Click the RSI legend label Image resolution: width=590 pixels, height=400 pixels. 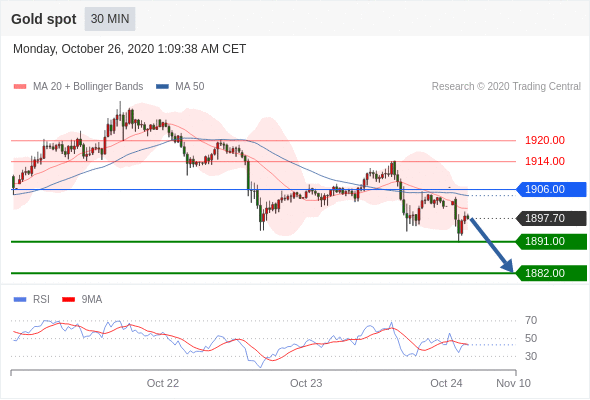point(41,300)
